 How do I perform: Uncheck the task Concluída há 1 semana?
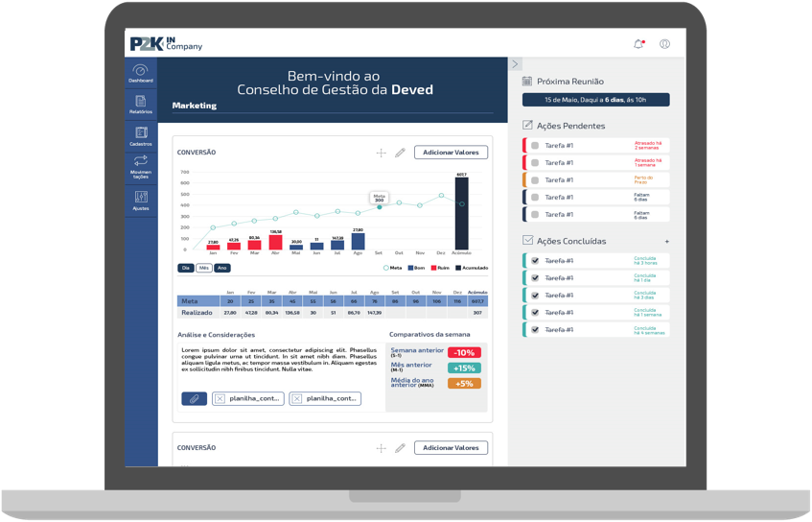[535, 313]
